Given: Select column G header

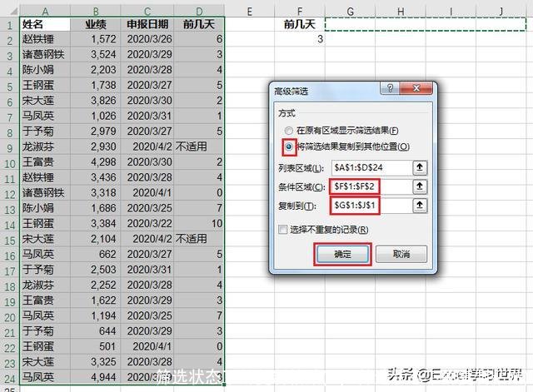Looking at the screenshot, I should [350, 11].
